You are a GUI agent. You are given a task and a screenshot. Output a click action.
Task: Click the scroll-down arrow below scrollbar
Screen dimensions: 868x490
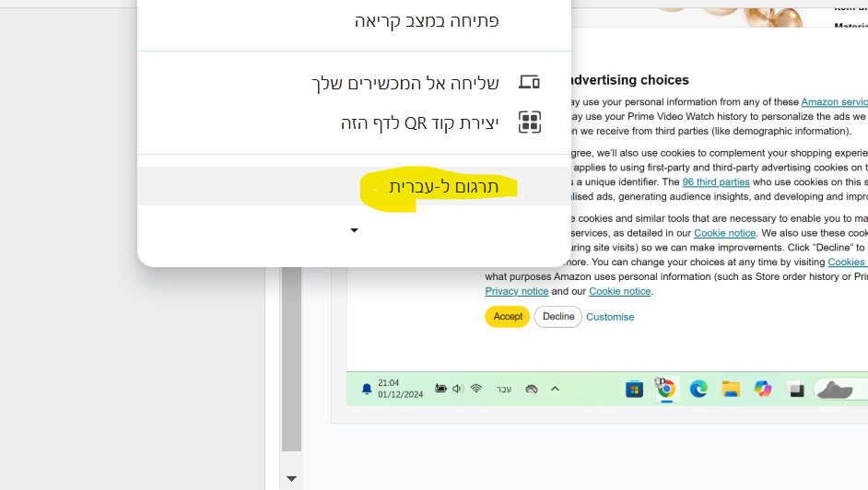291,478
